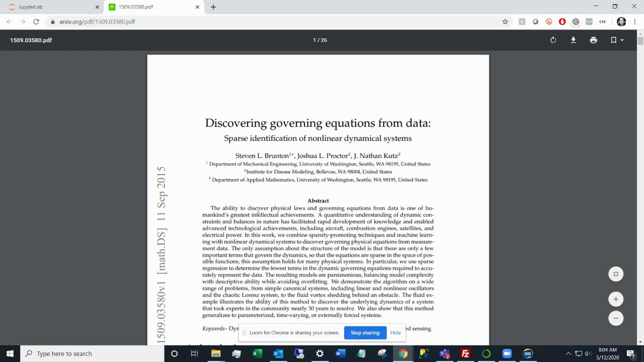Open Snipping Tool from taskbar
This screenshot has width=644, height=362.
[x=382, y=353]
